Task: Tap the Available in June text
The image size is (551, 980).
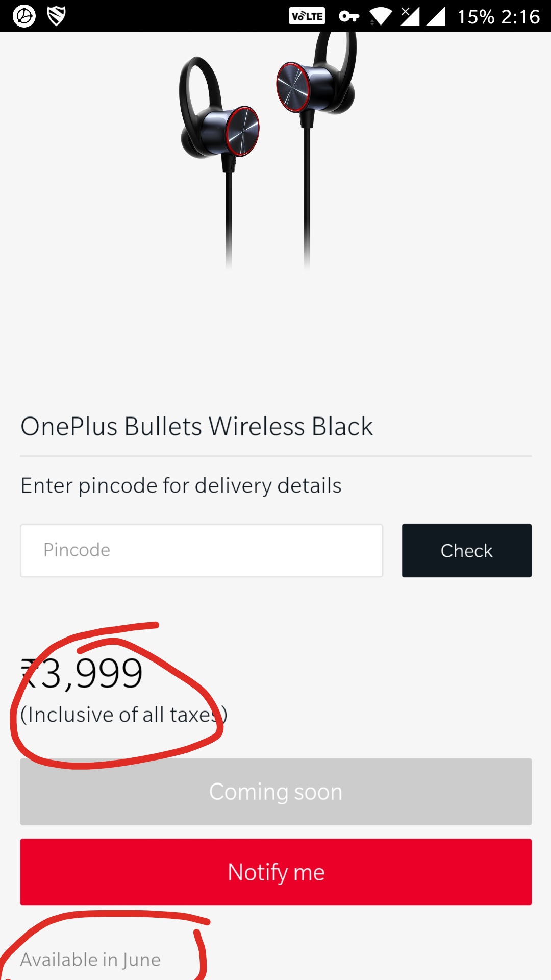Action: point(90,960)
